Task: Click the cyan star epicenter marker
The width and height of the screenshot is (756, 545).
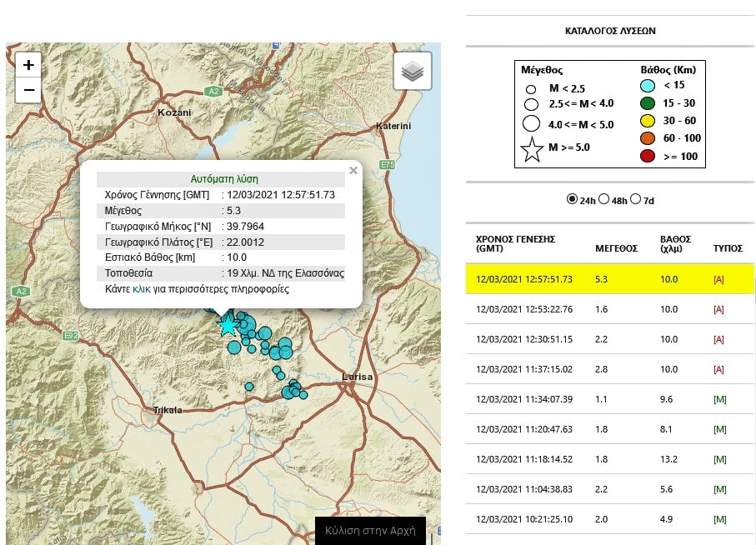Action: click(x=227, y=325)
